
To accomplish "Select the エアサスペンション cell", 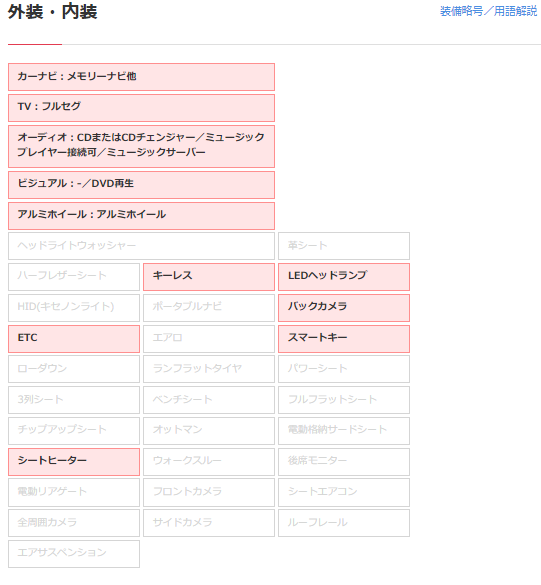I will tap(74, 554).
